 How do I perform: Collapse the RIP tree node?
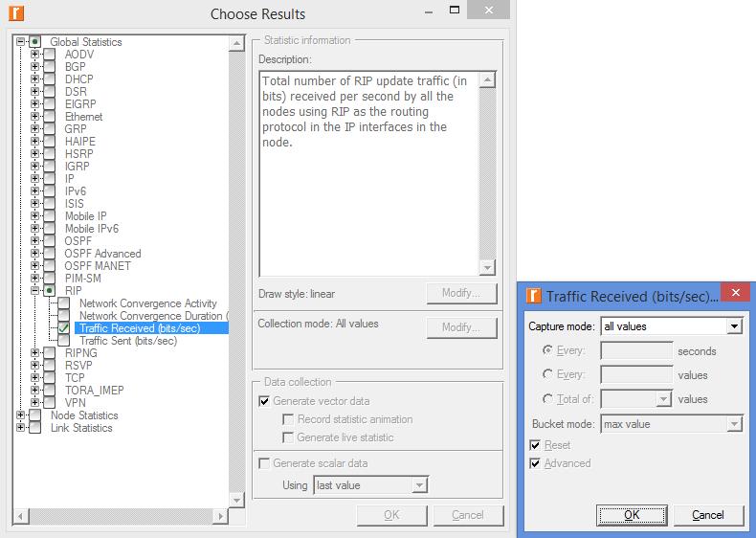tap(34, 290)
